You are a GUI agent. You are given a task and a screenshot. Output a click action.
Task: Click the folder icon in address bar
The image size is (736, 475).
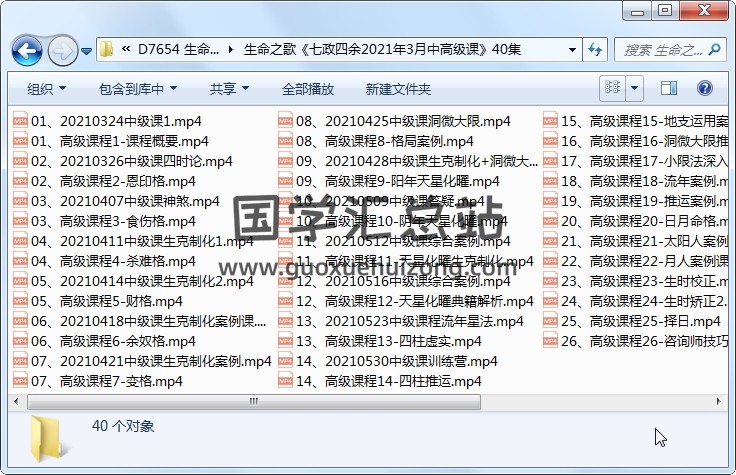(x=107, y=49)
